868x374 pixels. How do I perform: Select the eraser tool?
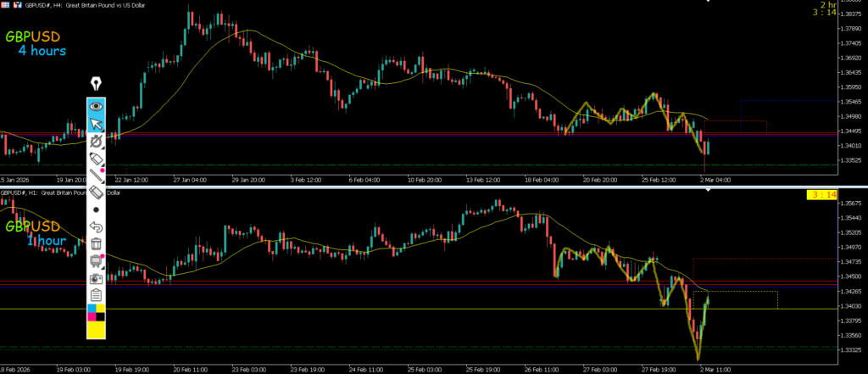[96, 193]
